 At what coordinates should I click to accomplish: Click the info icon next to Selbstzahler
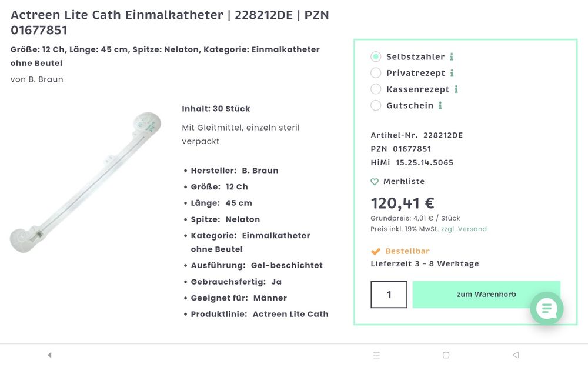(452, 57)
